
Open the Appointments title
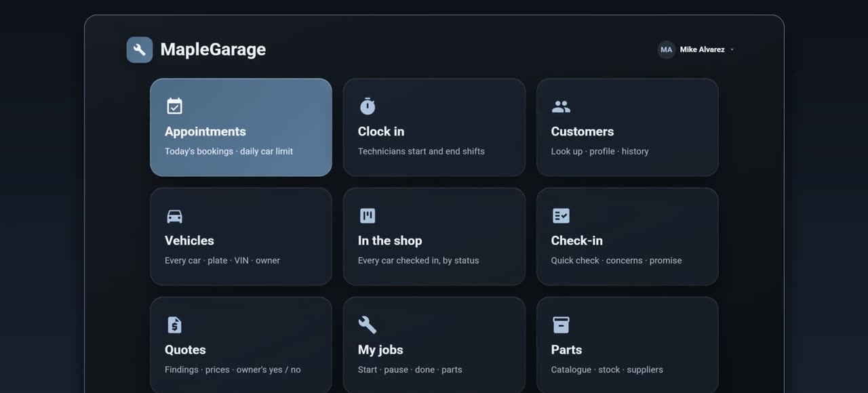pos(205,131)
